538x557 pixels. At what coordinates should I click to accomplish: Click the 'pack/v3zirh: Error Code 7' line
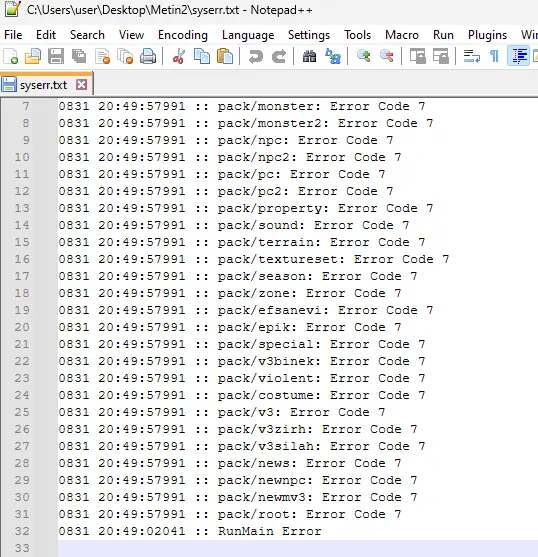pyautogui.click(x=238, y=429)
